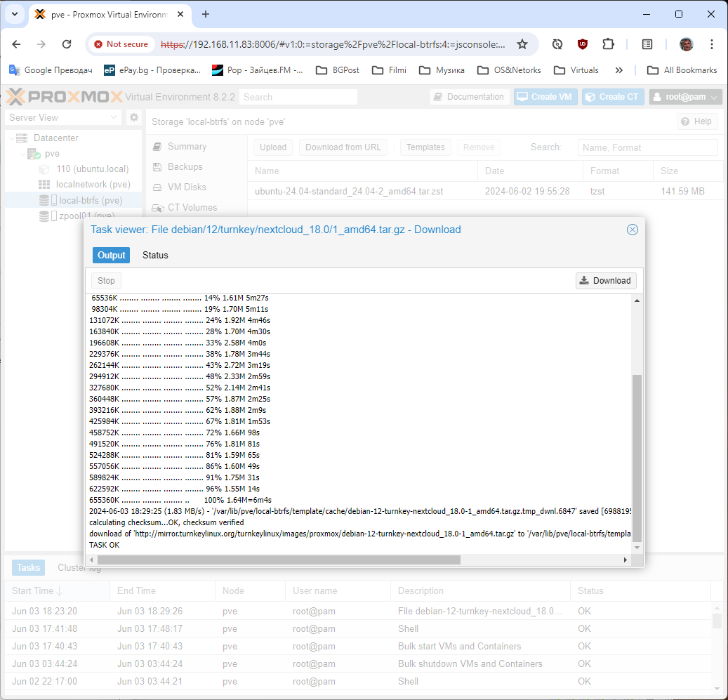728x700 pixels.
Task: Open the Server View dropdown
Action: pos(63,117)
